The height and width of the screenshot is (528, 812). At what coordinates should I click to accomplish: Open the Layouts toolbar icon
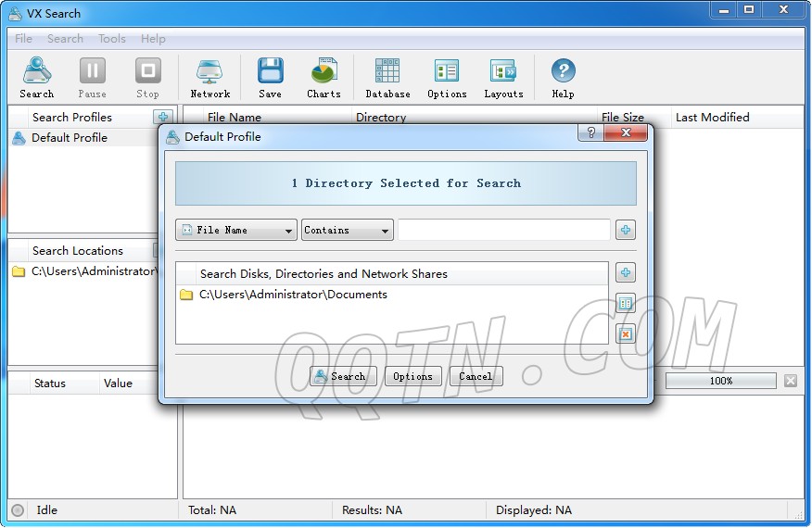point(503,78)
